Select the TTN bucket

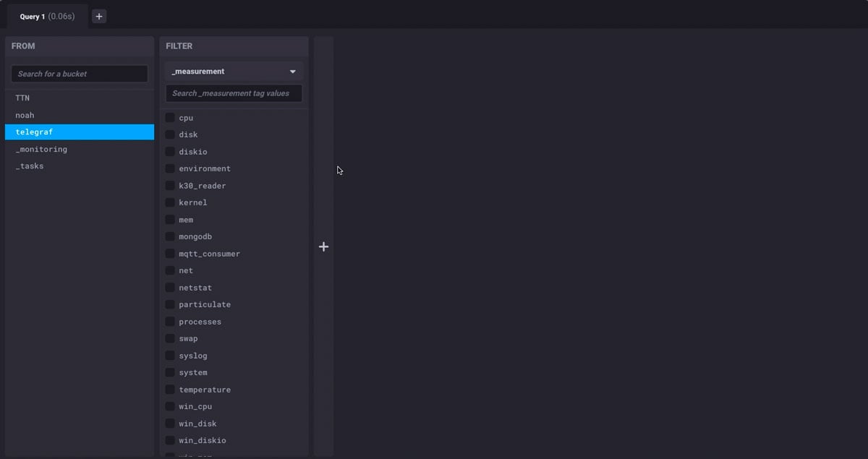22,98
